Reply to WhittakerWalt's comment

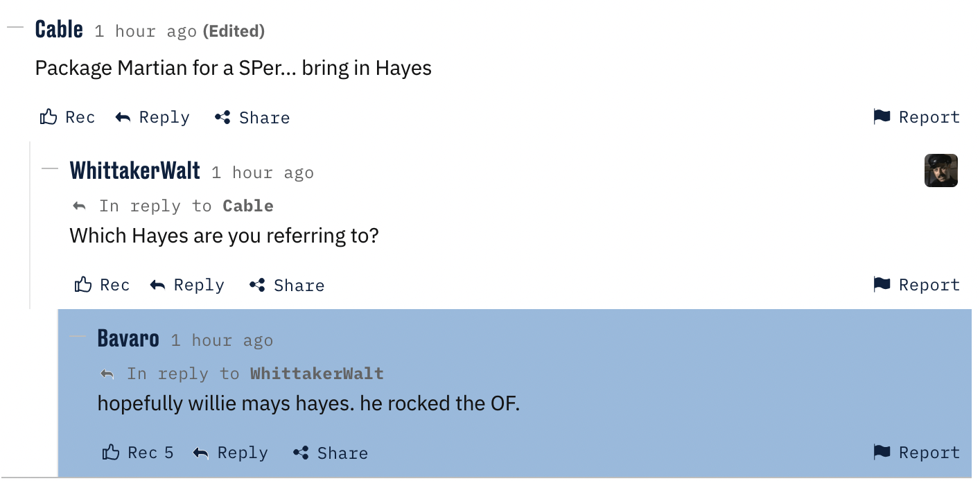(187, 285)
